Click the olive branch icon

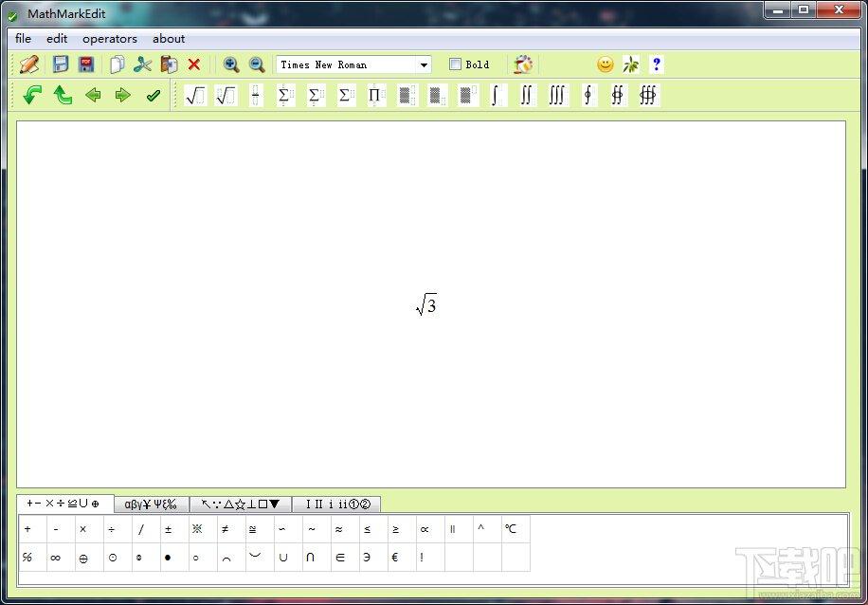[630, 64]
